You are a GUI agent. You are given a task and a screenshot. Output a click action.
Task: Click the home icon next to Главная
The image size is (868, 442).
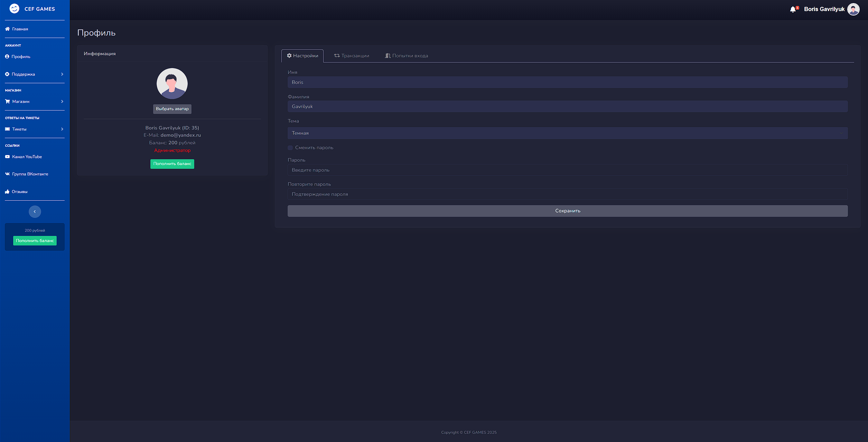click(x=7, y=29)
